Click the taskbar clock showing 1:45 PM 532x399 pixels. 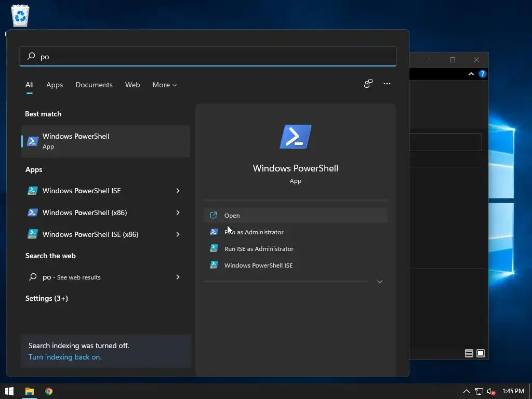pyautogui.click(x=513, y=391)
